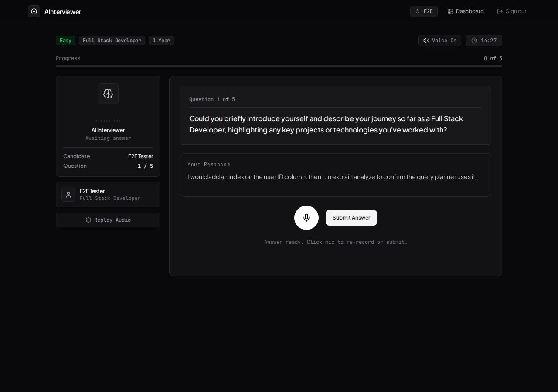This screenshot has height=392, width=558.
Task: Submit the answer
Action: (351, 218)
